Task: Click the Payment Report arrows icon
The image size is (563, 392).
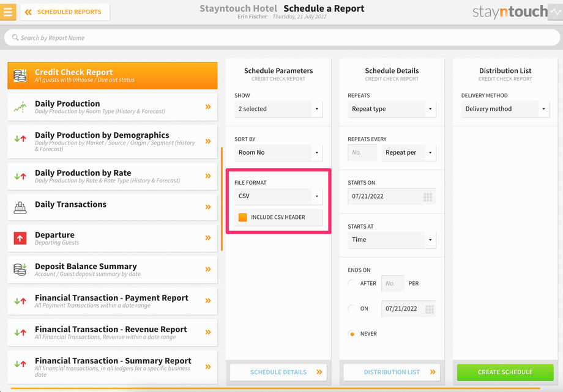Action: pos(20,301)
